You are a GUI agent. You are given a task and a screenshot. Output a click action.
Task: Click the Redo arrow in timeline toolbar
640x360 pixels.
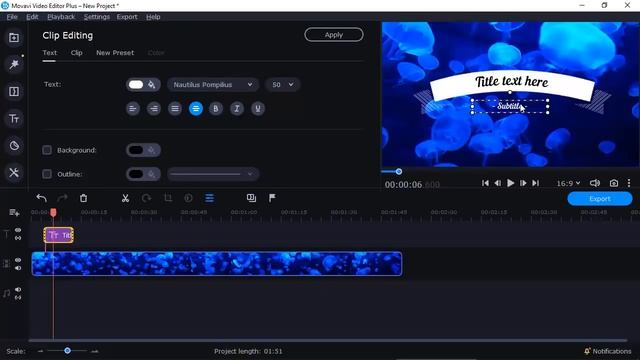62,198
